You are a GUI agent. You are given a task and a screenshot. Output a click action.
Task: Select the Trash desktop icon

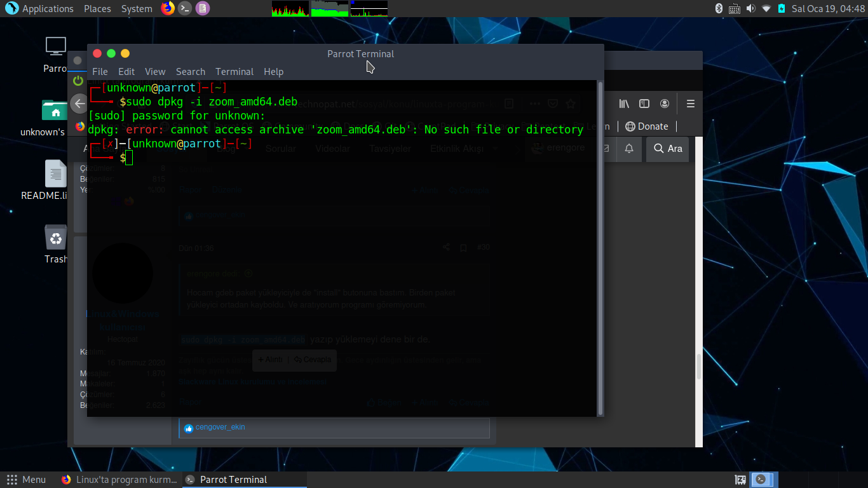56,245
